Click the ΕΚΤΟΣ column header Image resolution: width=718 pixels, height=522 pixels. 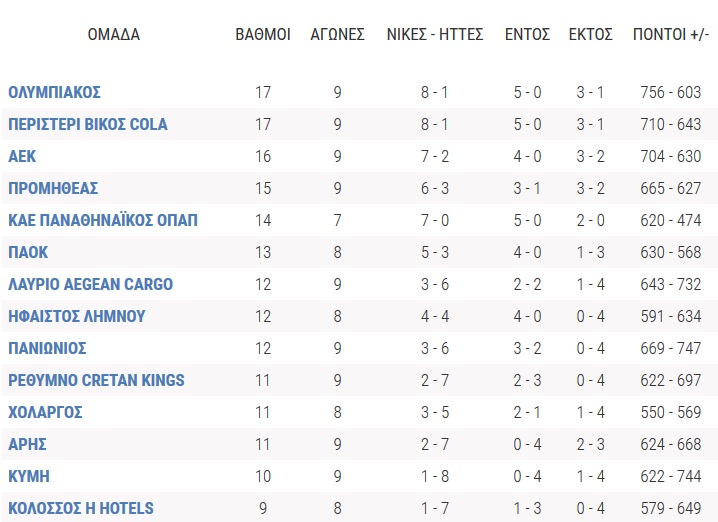pos(591,34)
